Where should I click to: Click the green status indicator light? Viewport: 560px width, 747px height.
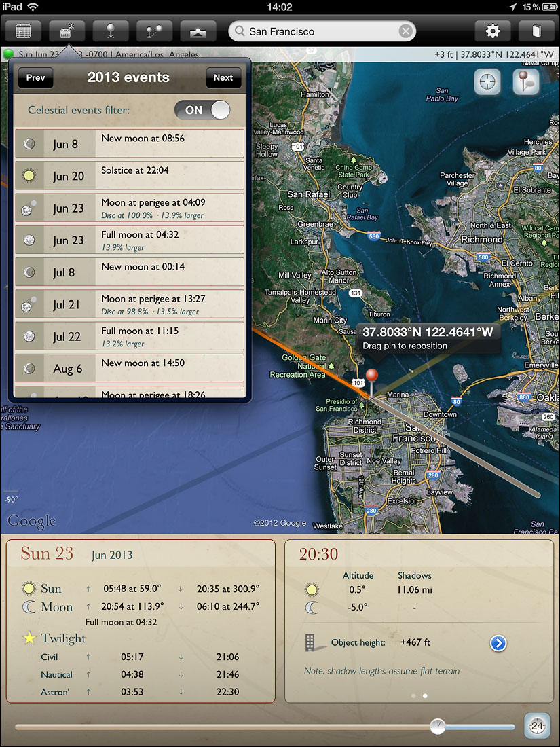tap(8, 54)
